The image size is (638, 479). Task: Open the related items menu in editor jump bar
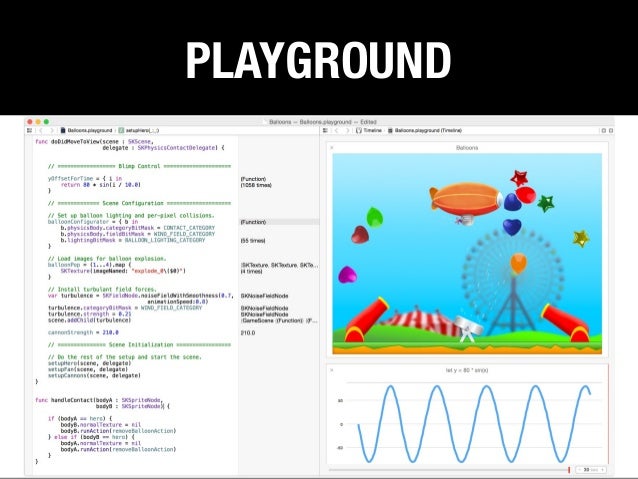pos(29,131)
